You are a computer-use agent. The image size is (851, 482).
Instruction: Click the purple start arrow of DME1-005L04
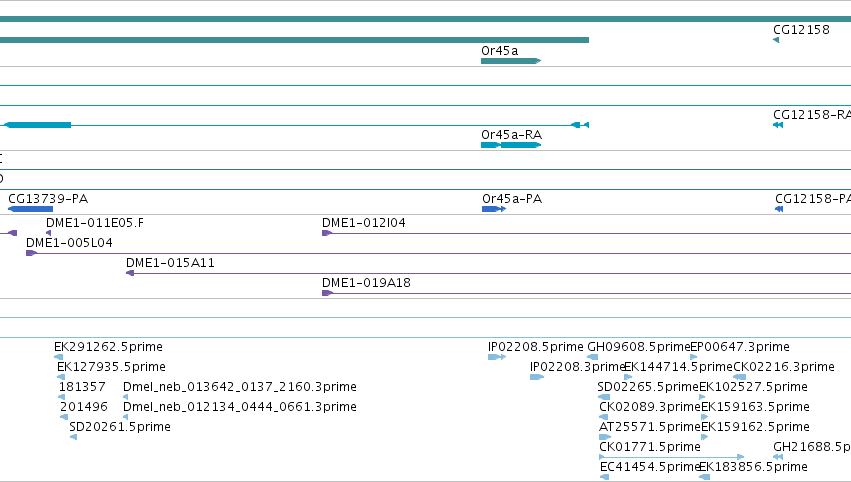pyautogui.click(x=31, y=253)
